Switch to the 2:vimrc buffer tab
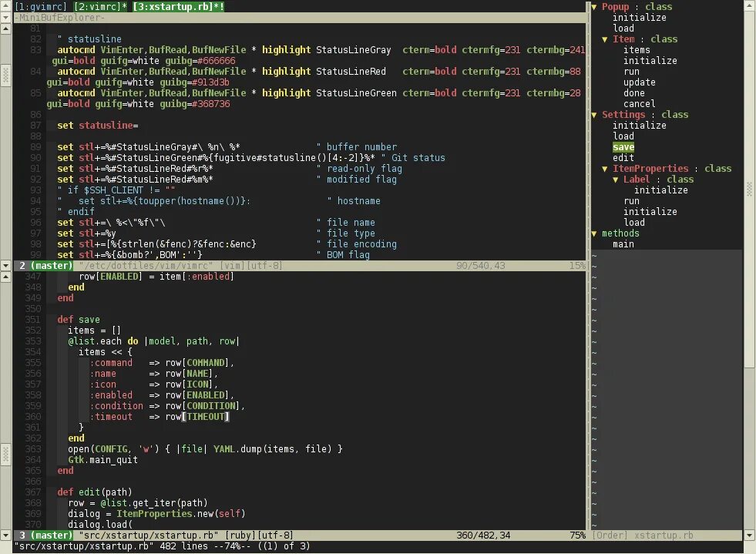Screen dimensions: 756x554 [100, 7]
